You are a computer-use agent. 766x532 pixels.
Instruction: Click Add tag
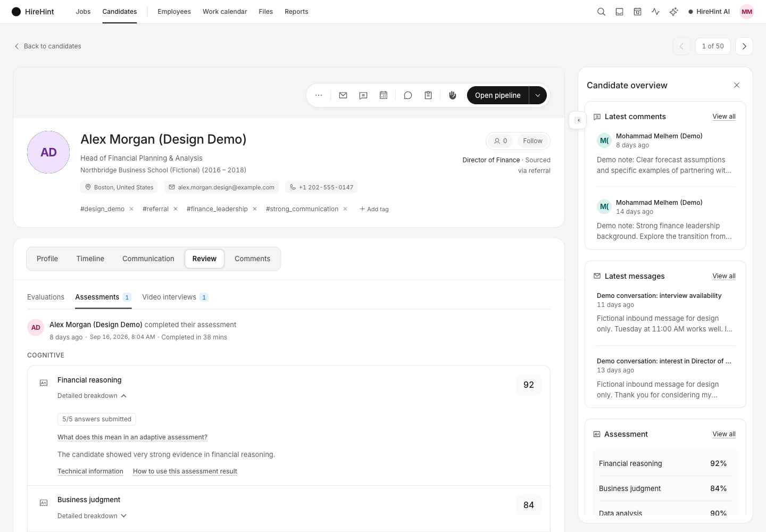pyautogui.click(x=374, y=209)
